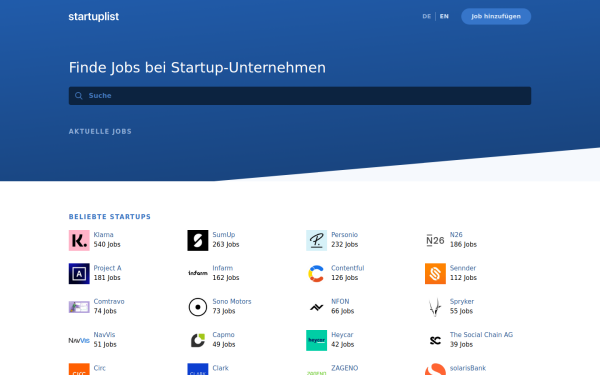This screenshot has width=600, height=375.
Task: Open the Capmo logo icon
Action: coord(198,340)
